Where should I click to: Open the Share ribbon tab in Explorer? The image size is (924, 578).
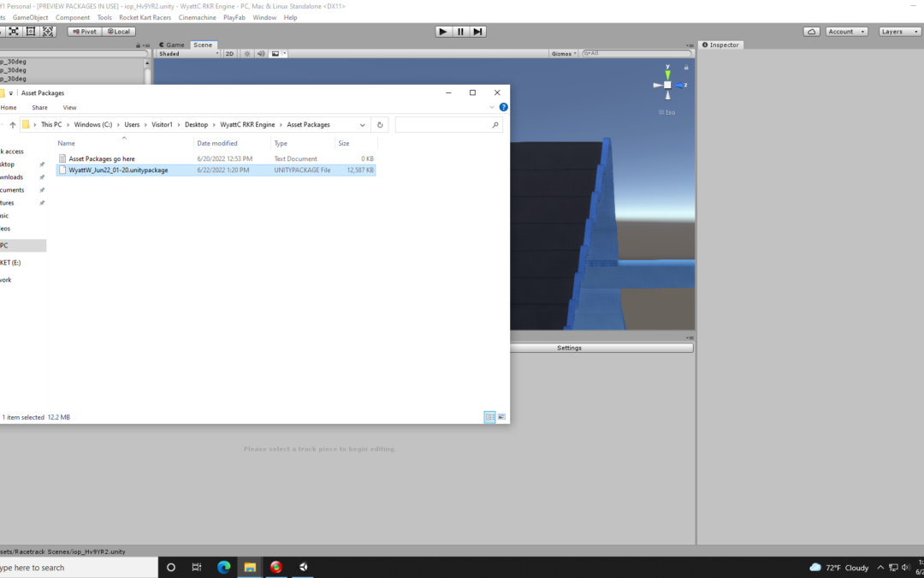click(39, 107)
